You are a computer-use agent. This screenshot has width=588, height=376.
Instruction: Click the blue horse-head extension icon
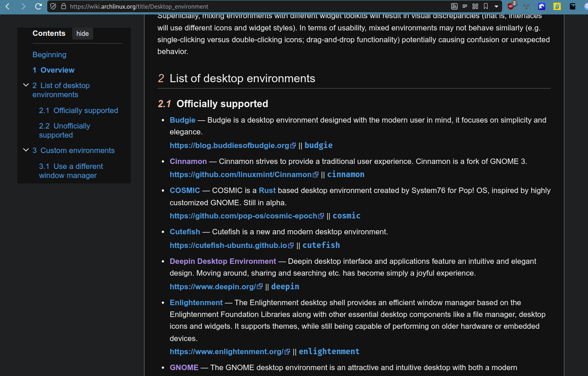click(x=542, y=6)
